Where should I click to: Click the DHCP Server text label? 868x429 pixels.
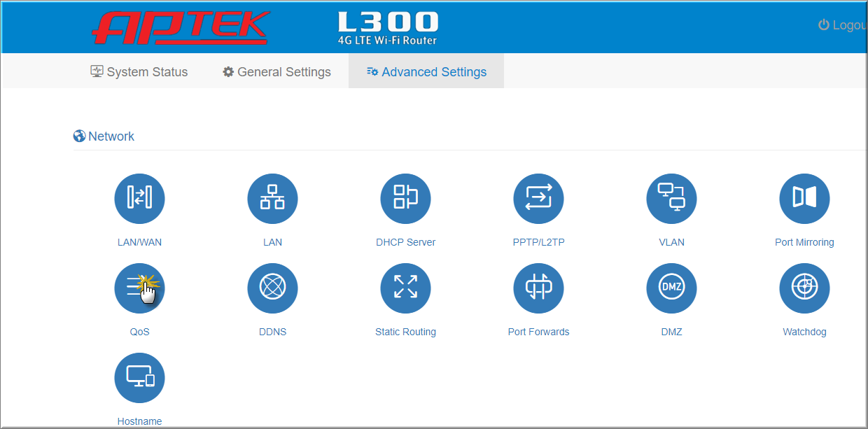pos(405,242)
